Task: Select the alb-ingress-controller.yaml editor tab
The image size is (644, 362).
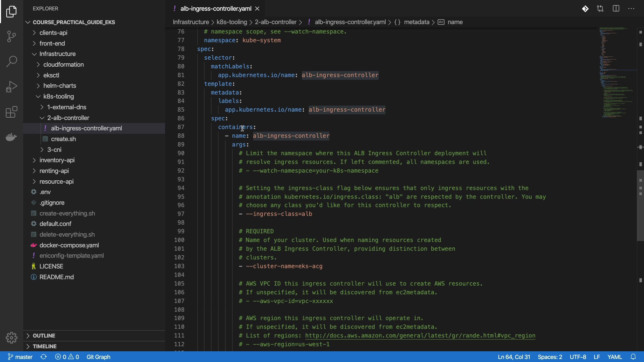Action: (215, 9)
